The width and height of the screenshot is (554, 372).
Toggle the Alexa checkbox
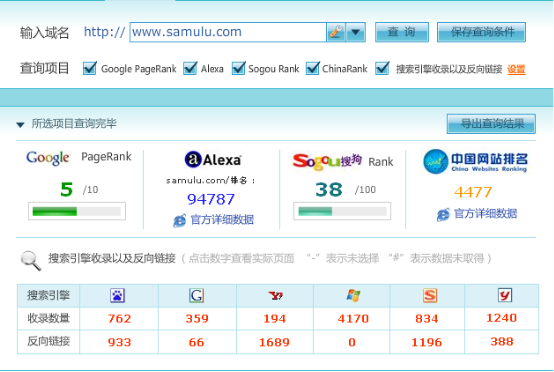(190, 68)
